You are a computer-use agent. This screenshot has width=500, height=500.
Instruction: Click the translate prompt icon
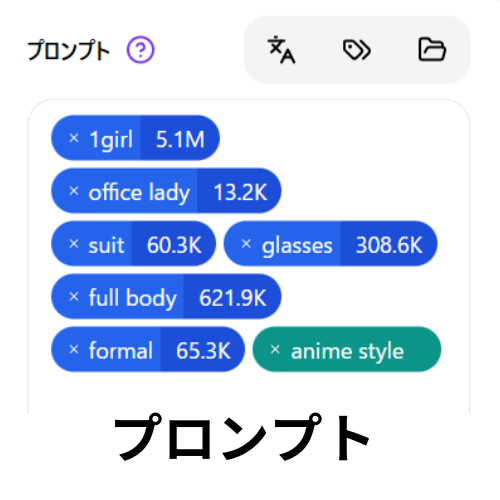point(281,49)
